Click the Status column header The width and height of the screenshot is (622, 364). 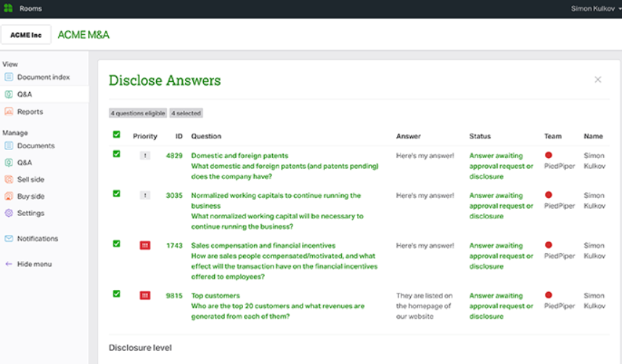[x=480, y=136]
